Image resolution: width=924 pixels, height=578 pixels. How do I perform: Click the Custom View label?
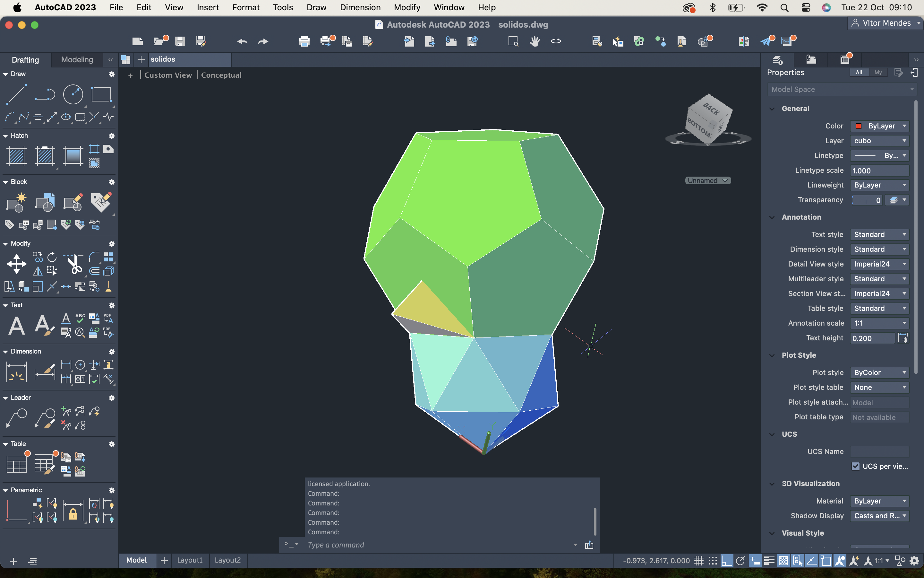click(x=168, y=75)
